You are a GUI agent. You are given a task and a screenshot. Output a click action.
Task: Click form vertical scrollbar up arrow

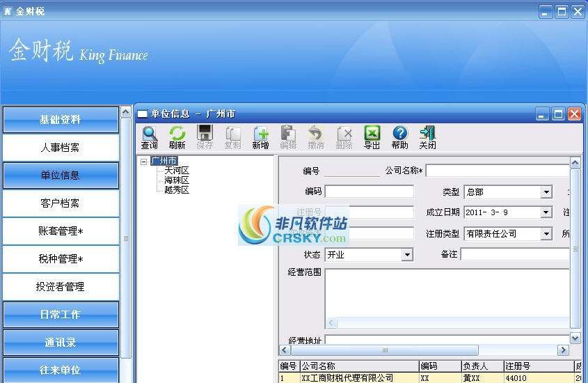[575, 163]
